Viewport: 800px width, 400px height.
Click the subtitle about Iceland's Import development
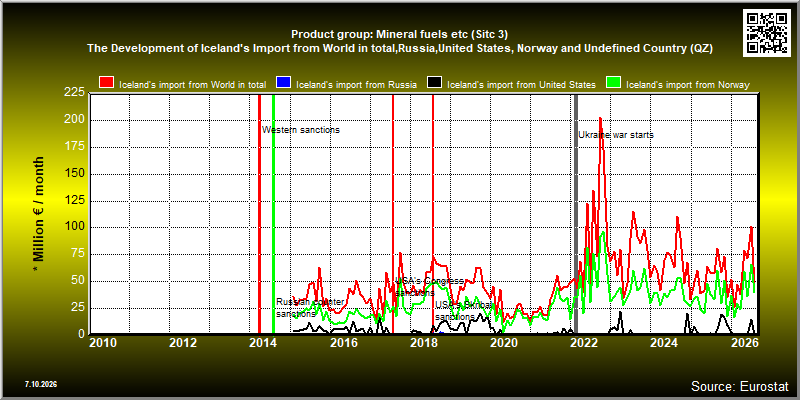click(x=399, y=48)
